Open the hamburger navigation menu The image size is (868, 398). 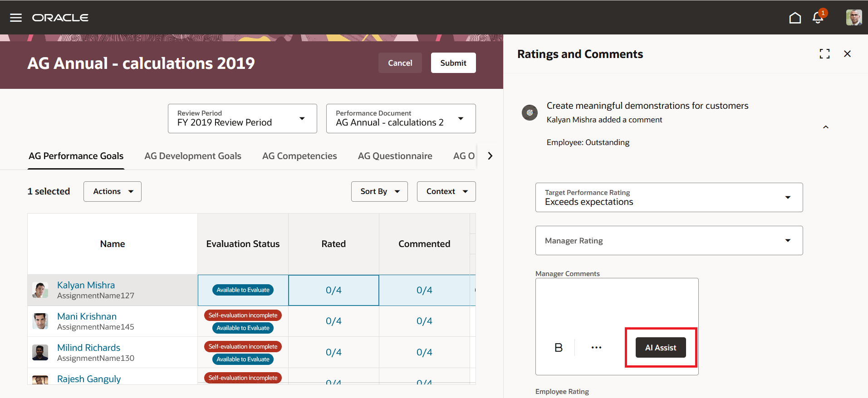pyautogui.click(x=16, y=18)
